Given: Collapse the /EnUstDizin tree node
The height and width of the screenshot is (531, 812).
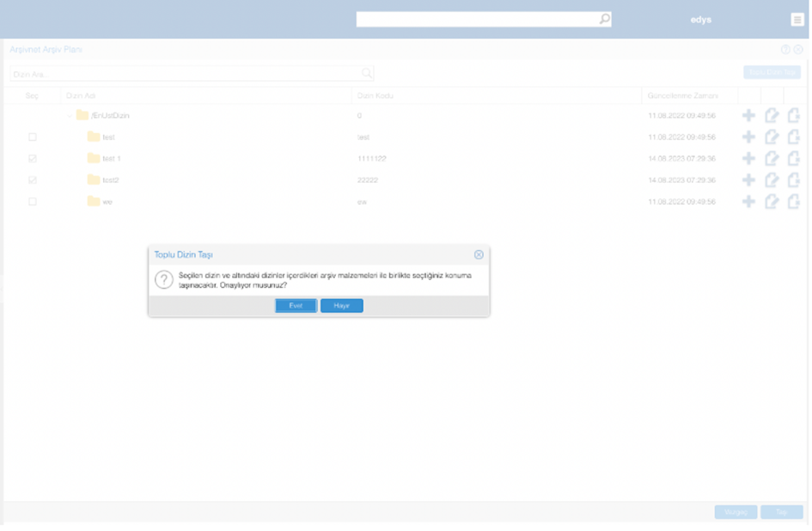Looking at the screenshot, I should tap(70, 116).
